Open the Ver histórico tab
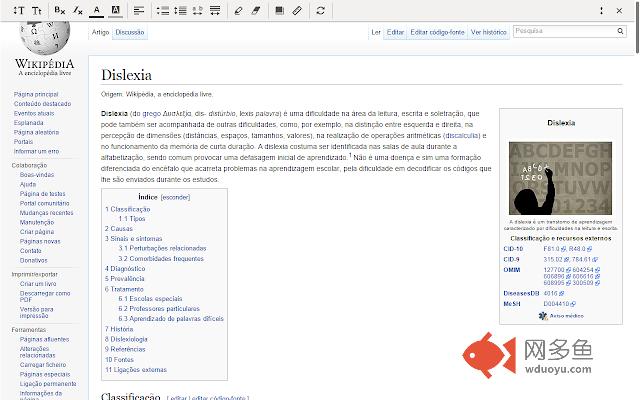 pyautogui.click(x=488, y=32)
